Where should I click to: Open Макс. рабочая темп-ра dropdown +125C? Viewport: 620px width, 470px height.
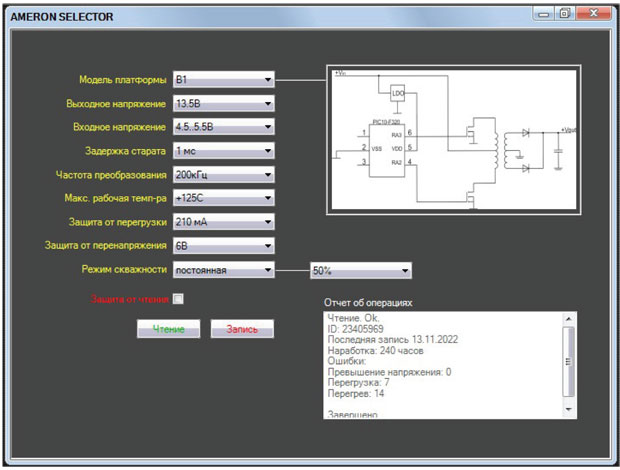223,198
